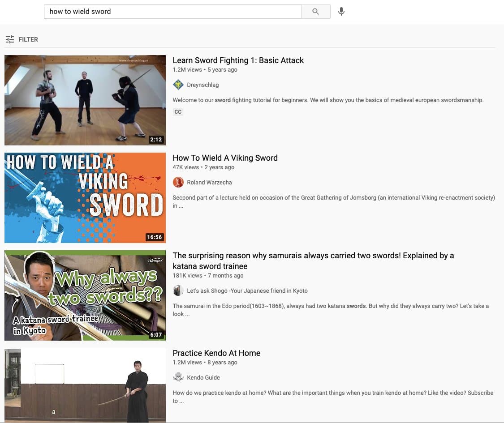Open the Roland Warzecha channel avatar
The height and width of the screenshot is (423, 504).
[x=178, y=182]
